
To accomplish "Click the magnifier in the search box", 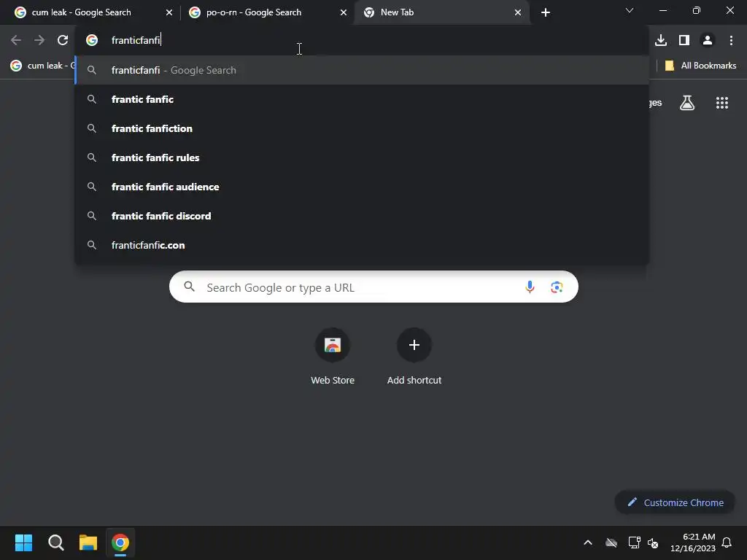I will [x=190, y=287].
